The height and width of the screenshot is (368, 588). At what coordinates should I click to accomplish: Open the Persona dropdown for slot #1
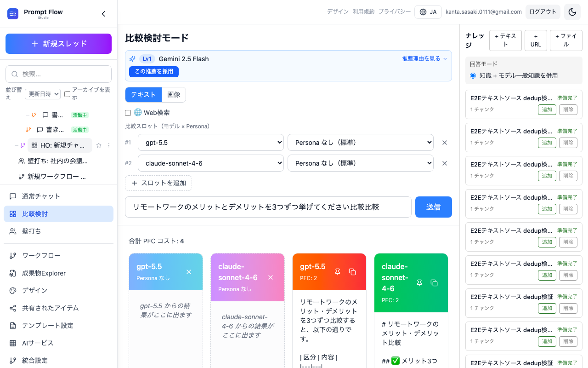(x=361, y=143)
